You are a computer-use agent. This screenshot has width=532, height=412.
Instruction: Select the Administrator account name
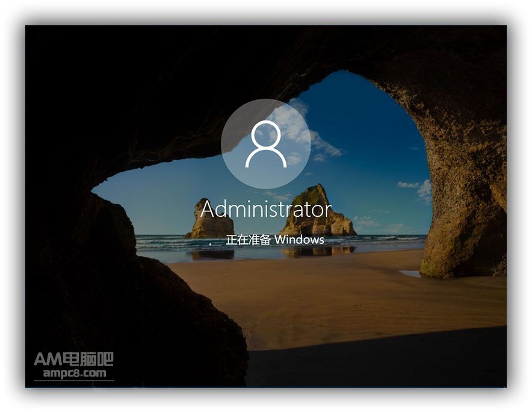tap(266, 209)
